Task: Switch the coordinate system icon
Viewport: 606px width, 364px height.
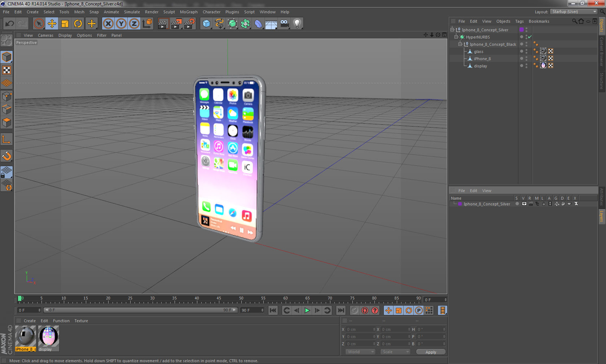Action: coord(147,24)
